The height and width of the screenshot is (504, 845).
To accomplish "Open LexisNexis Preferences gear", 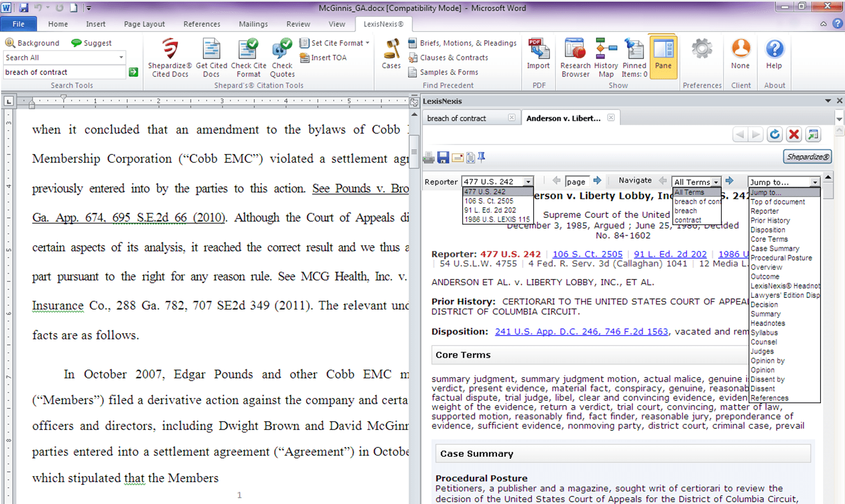I will tap(702, 50).
